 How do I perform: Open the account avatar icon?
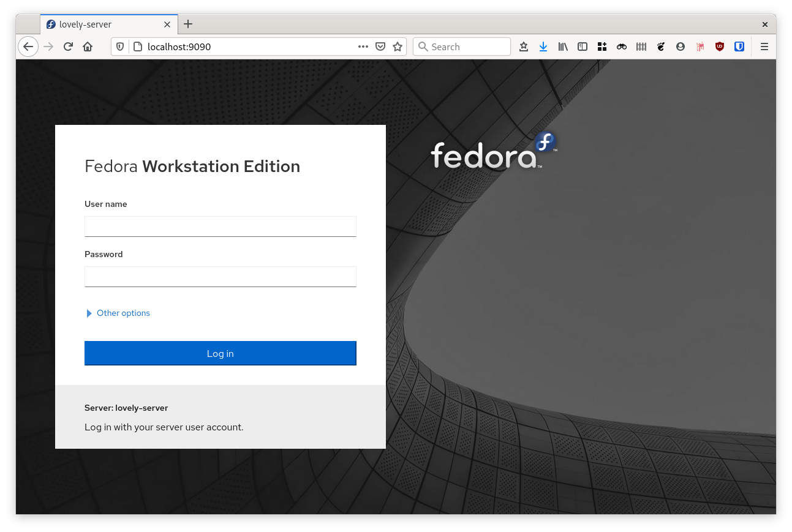click(681, 47)
